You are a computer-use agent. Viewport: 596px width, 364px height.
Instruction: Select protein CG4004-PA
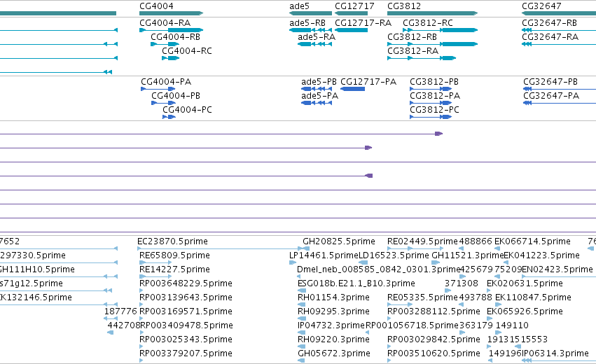pos(166,82)
